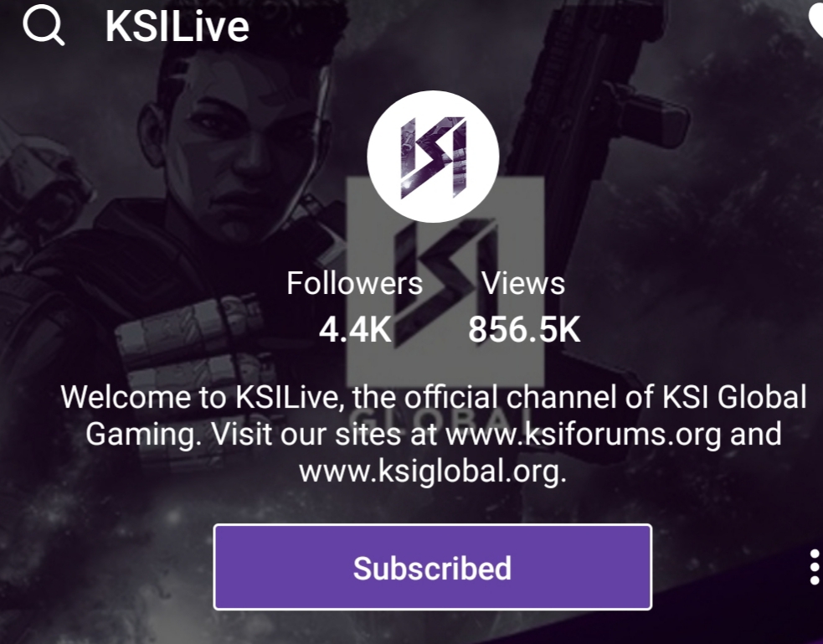
Task: Select the 856.5K views count
Action: click(524, 330)
